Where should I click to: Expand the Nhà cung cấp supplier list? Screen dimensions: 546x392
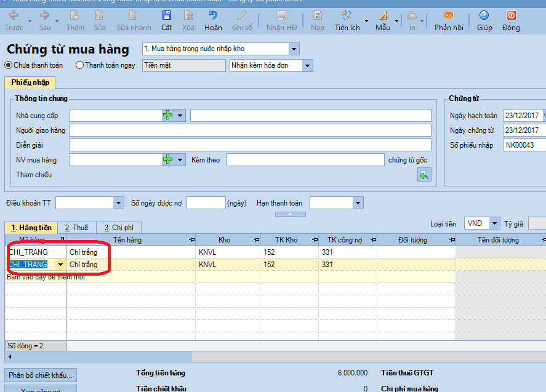180,115
